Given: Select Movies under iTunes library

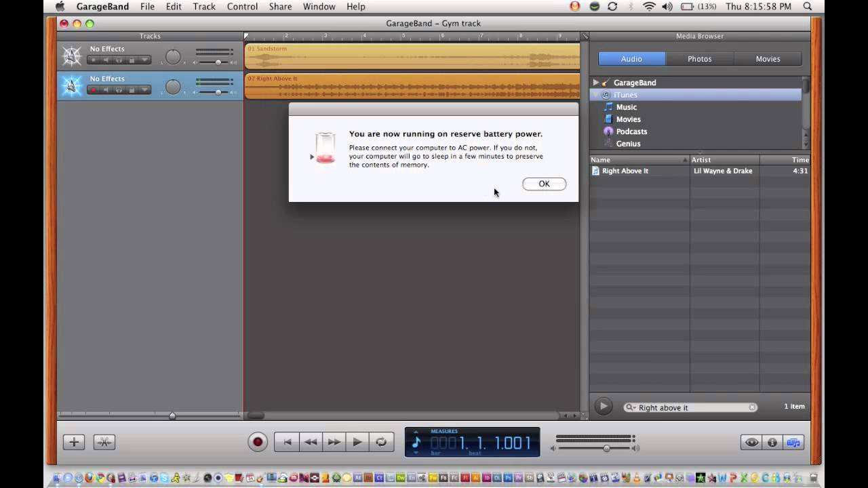Looking at the screenshot, I should (x=628, y=119).
